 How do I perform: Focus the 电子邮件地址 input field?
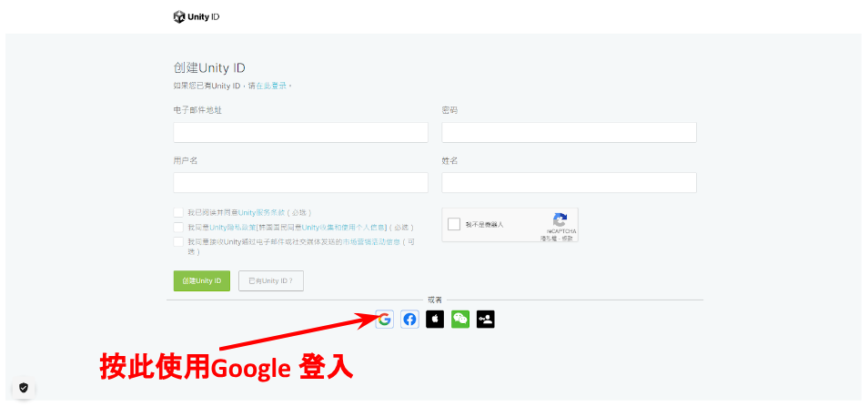(x=300, y=132)
